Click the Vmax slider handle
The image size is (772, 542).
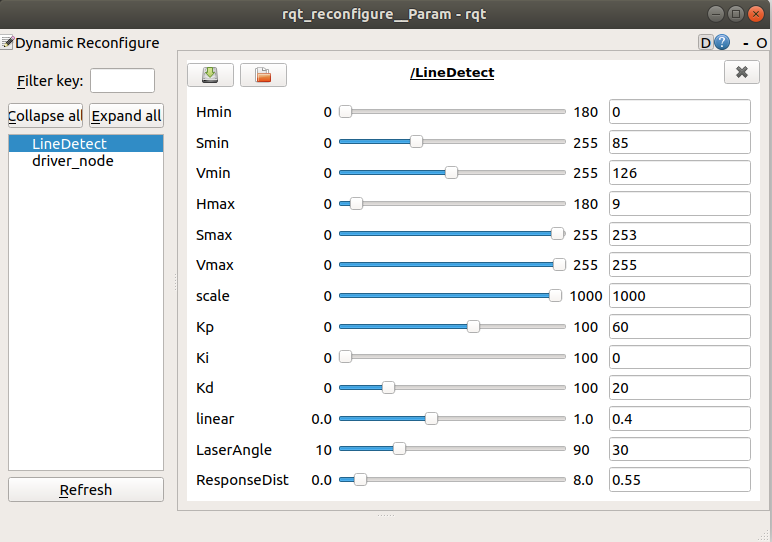pyautogui.click(x=559, y=264)
